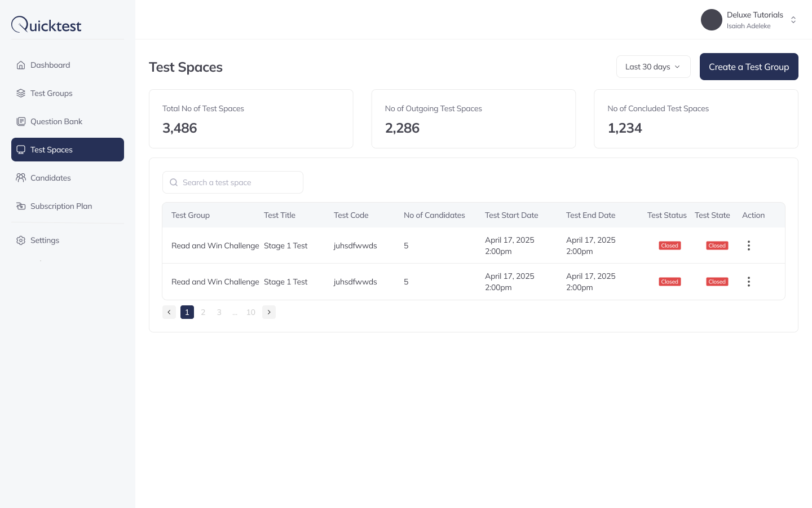
Task: Click the Test Spaces monitor icon
Action: (x=21, y=150)
